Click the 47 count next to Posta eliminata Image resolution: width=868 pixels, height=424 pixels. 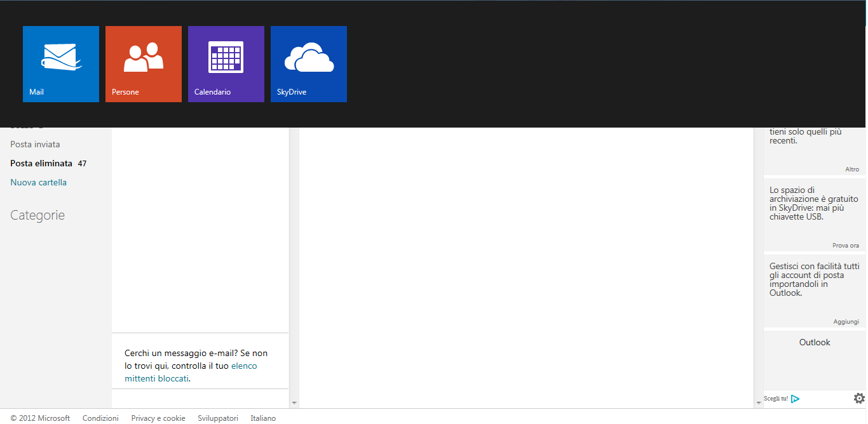pyautogui.click(x=82, y=164)
